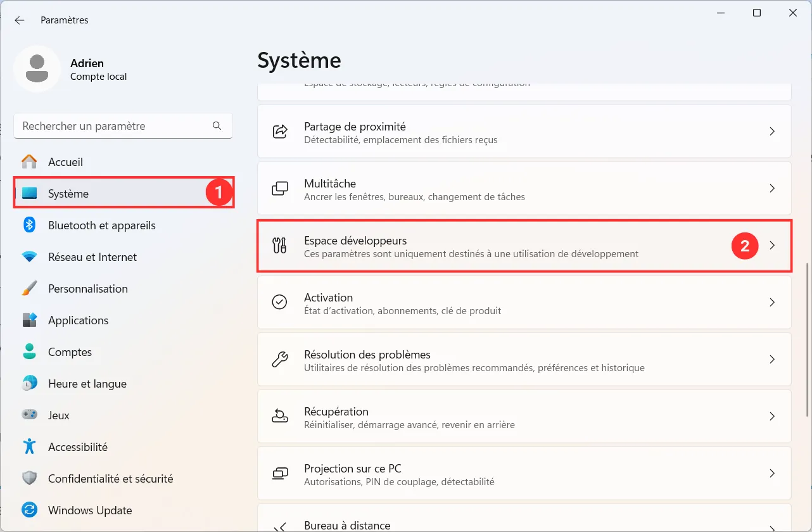Click the Partage de proximité share icon
This screenshot has width=812, height=532.
point(279,132)
